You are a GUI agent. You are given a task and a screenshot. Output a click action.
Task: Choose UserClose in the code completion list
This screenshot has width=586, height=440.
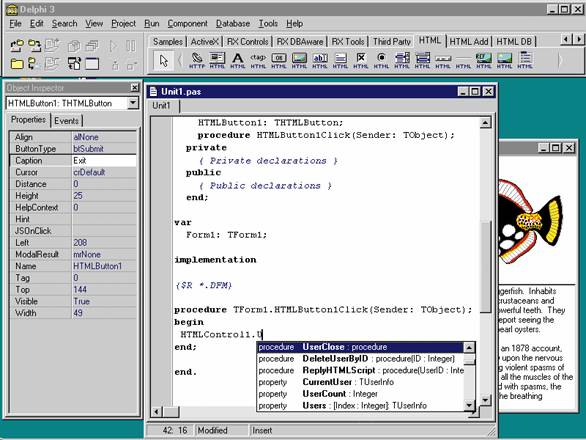tap(360, 347)
